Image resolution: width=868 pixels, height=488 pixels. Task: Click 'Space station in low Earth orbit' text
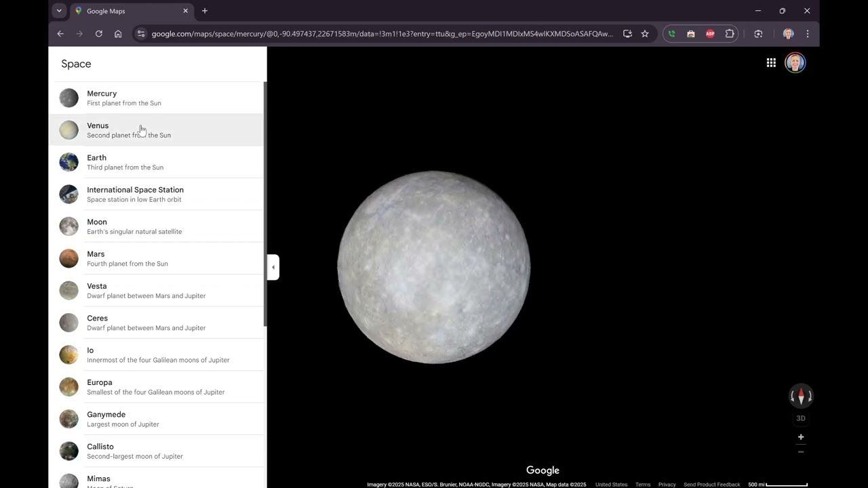tap(134, 199)
